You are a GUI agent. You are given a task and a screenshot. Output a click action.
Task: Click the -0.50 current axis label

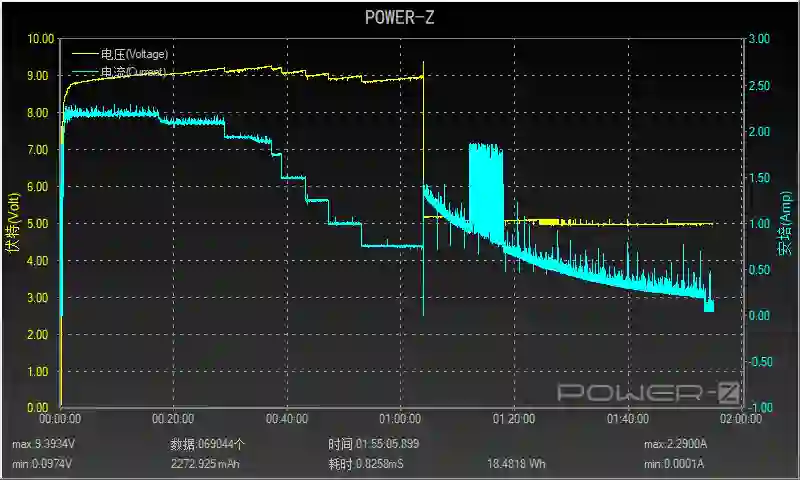tap(759, 362)
